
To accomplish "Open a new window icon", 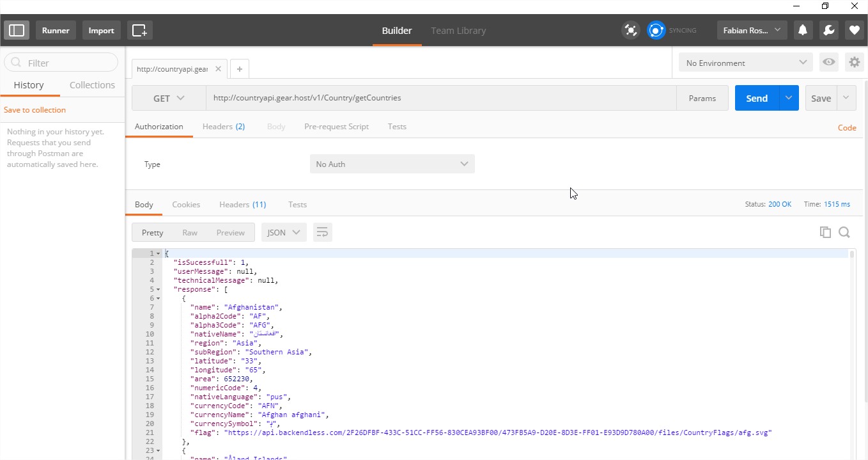I will pos(139,30).
